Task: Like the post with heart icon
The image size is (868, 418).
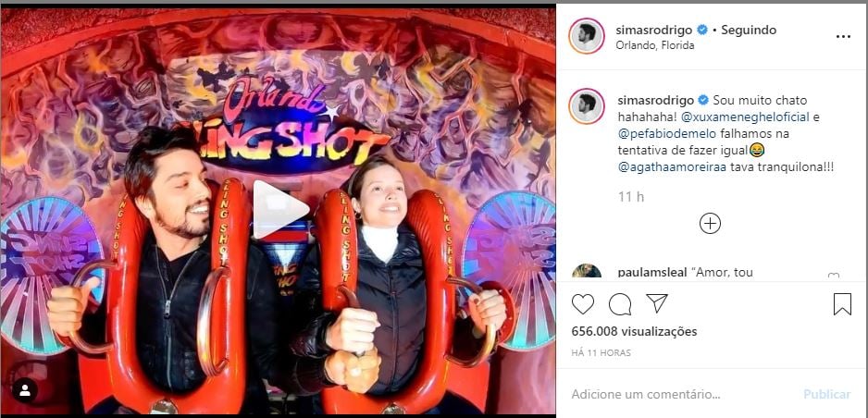Action: 583,304
